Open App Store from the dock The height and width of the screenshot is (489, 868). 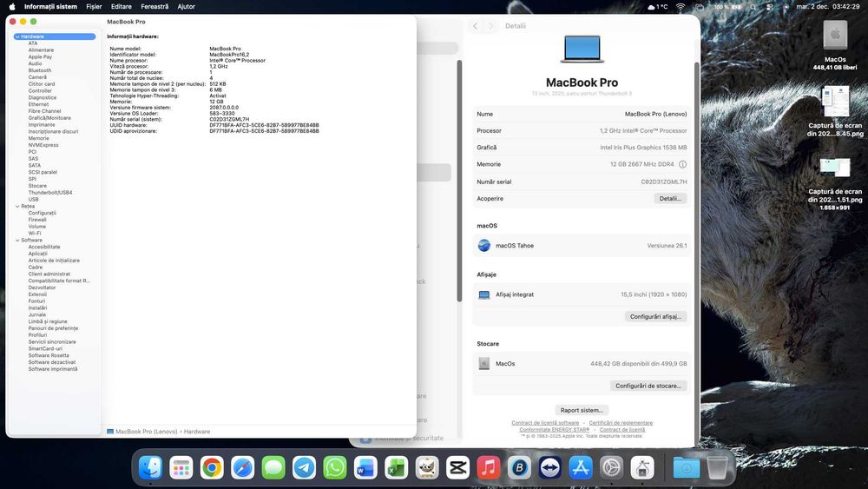click(581, 468)
